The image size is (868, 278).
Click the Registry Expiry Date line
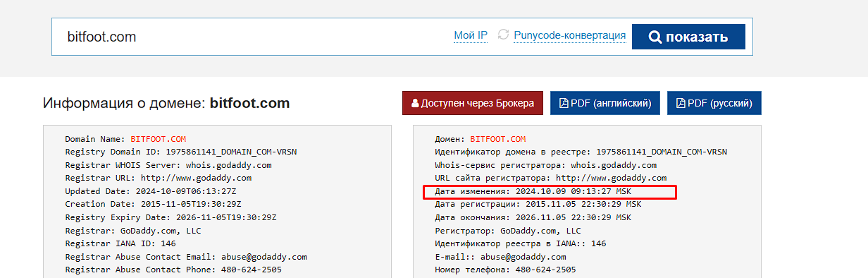(x=170, y=217)
